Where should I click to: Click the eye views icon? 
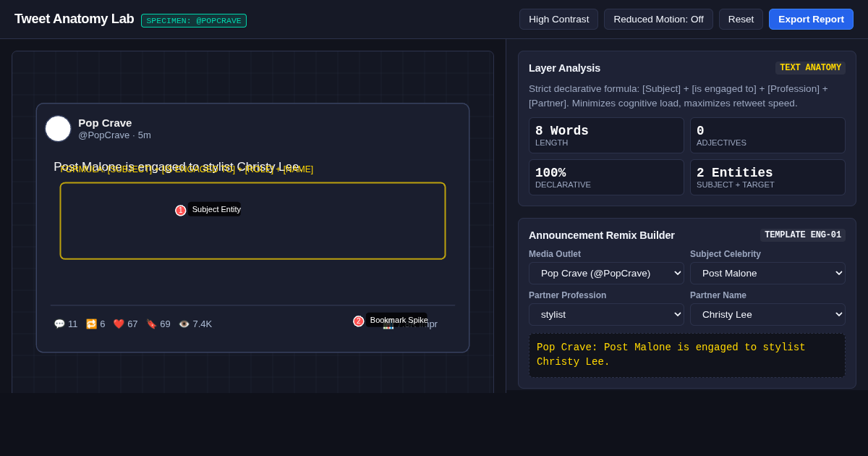[184, 324]
